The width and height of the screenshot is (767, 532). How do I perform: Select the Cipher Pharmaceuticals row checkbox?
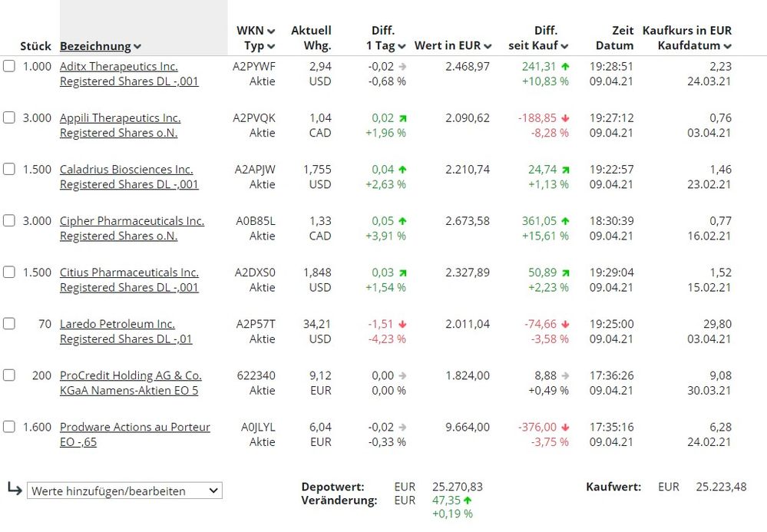tap(9, 220)
